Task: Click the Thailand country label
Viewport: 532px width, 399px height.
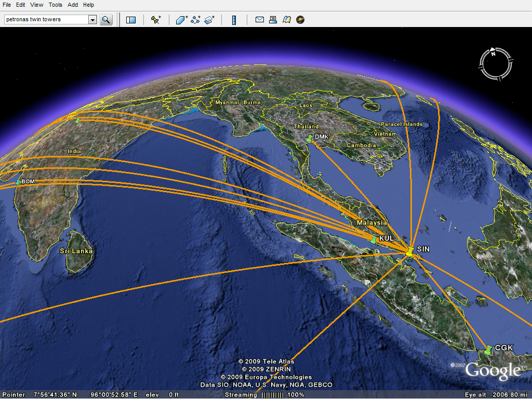Action: pos(306,126)
